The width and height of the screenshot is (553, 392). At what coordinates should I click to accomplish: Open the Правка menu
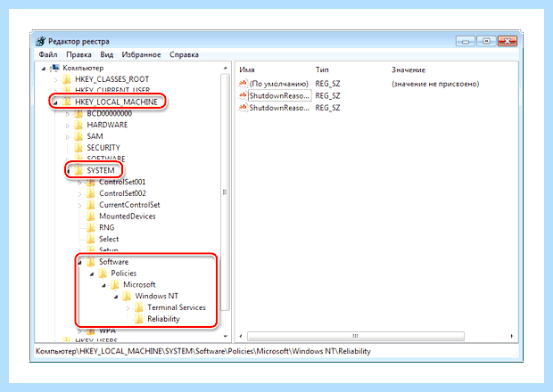tap(78, 54)
